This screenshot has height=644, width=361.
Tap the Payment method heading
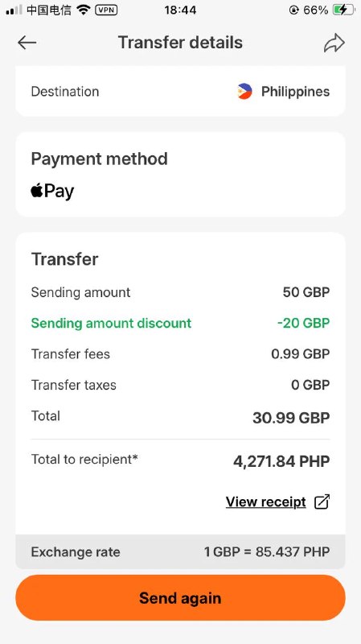point(99,159)
